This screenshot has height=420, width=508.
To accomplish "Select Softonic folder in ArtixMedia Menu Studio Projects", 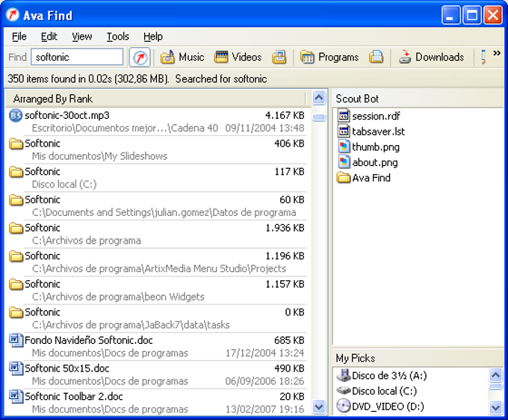I will tap(157, 262).
